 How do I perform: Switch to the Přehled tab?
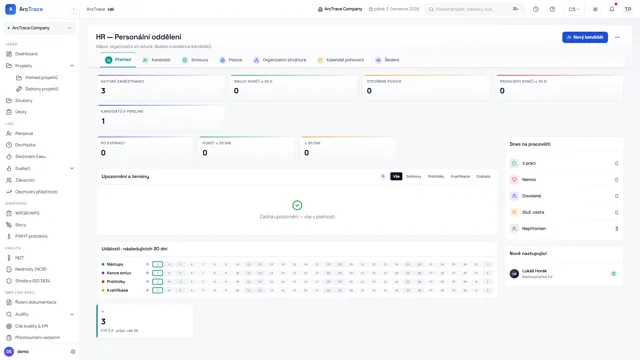coord(118,60)
